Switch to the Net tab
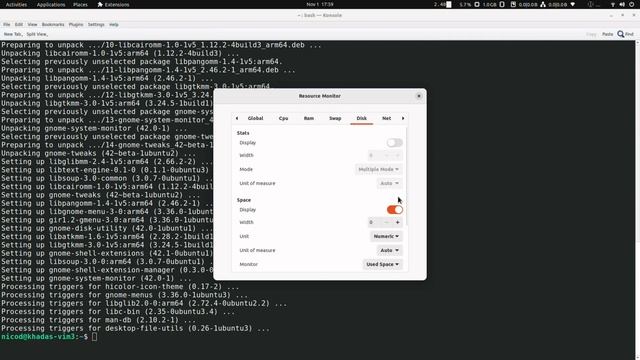The height and width of the screenshot is (360, 640). point(387,118)
